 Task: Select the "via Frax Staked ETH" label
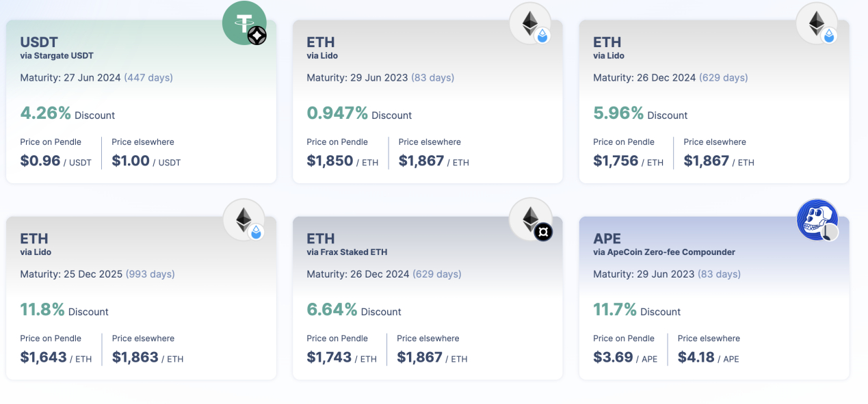[x=347, y=252]
